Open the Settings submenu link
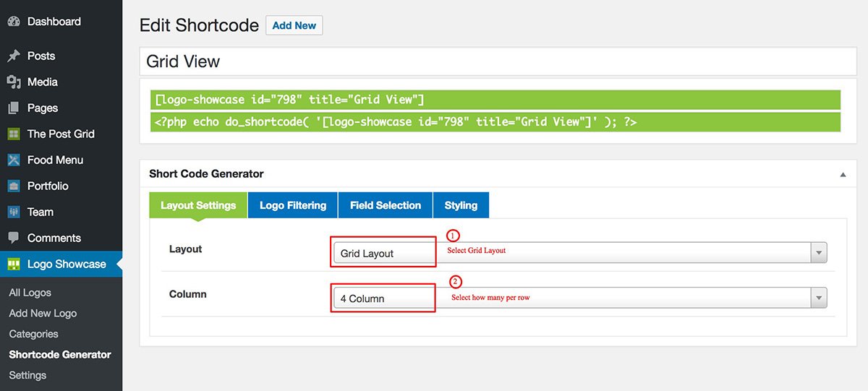This screenshot has height=391, width=868. 27,375
